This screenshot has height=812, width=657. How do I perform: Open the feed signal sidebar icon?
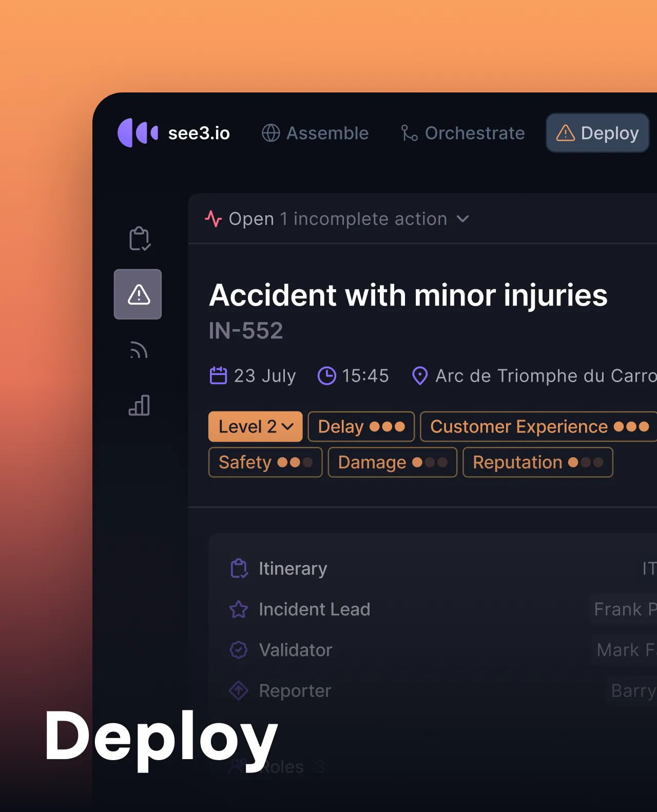tap(139, 350)
